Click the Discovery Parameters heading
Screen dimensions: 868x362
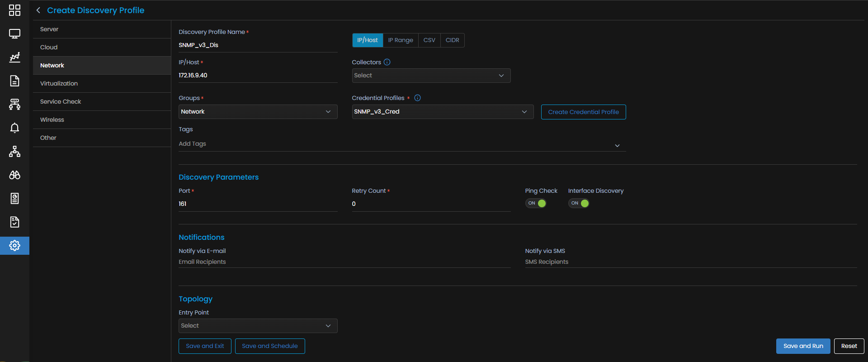(x=218, y=177)
